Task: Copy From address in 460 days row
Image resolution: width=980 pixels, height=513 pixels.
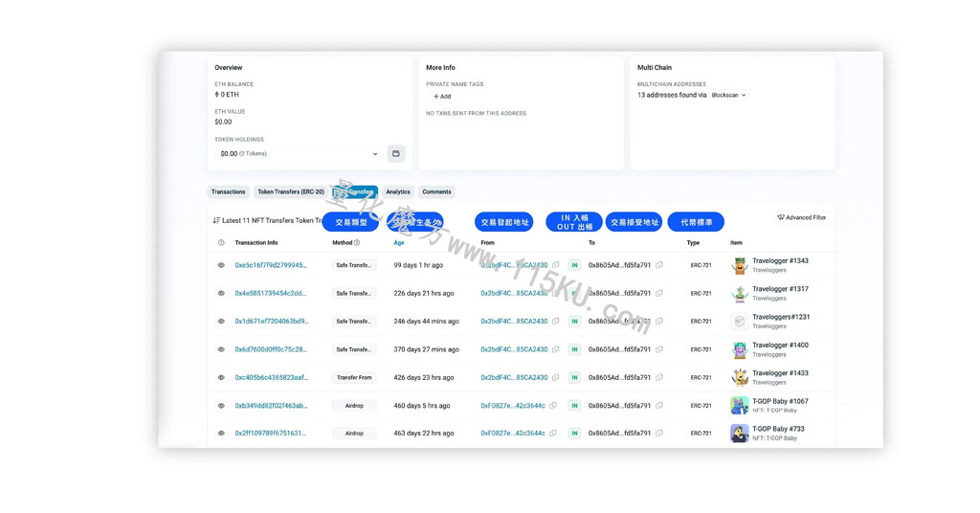Action: [x=553, y=406]
